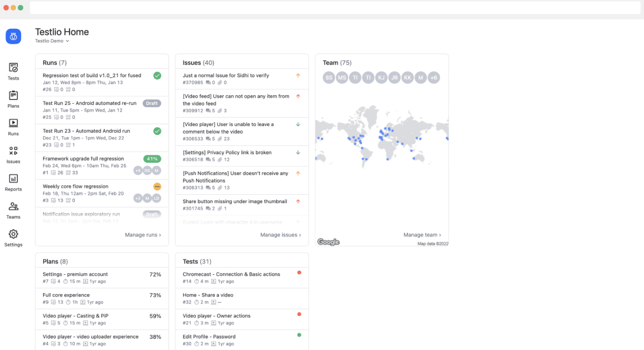Click the Manage runs link
This screenshot has width=644, height=350.
coord(143,235)
